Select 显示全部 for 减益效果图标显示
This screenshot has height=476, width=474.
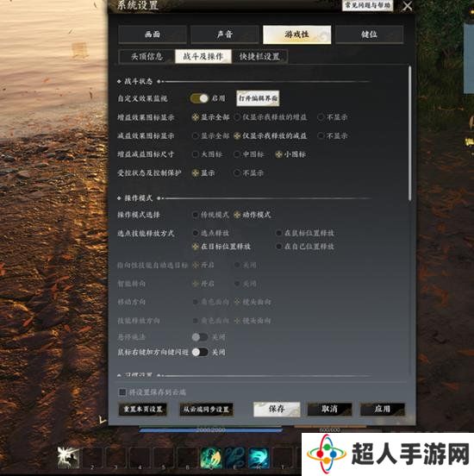pyautogui.click(x=211, y=135)
